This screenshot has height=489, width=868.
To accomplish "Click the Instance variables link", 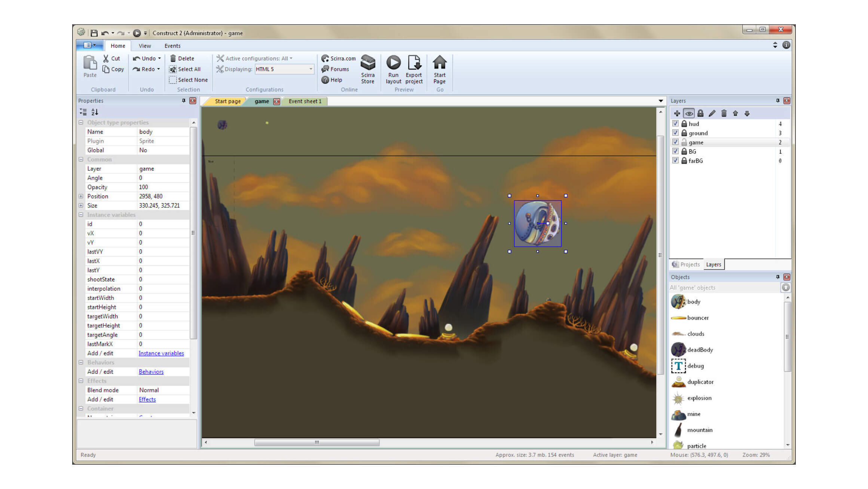I will [x=161, y=353].
